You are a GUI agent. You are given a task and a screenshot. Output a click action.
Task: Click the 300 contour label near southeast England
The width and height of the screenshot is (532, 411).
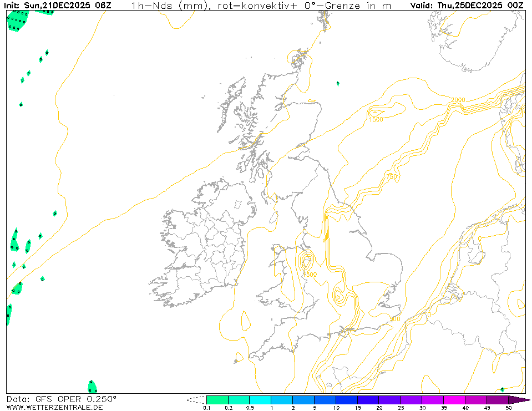click(x=394, y=319)
